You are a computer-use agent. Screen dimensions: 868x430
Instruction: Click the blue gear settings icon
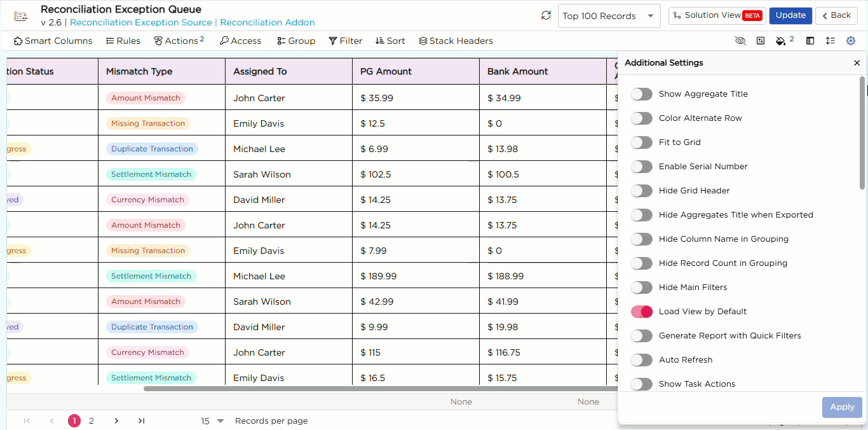pos(851,41)
